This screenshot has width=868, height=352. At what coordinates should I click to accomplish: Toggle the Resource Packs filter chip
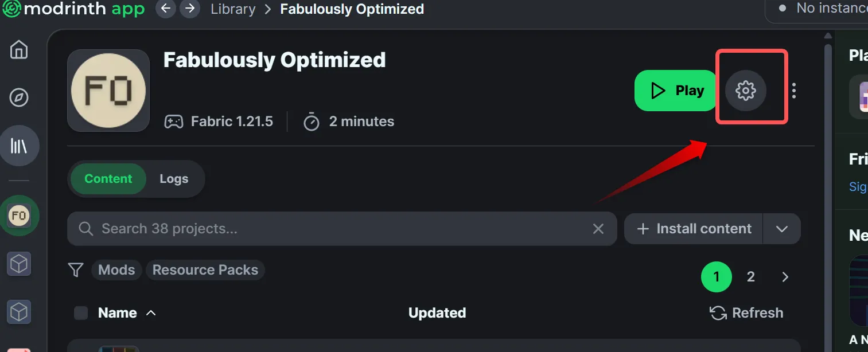tap(205, 270)
